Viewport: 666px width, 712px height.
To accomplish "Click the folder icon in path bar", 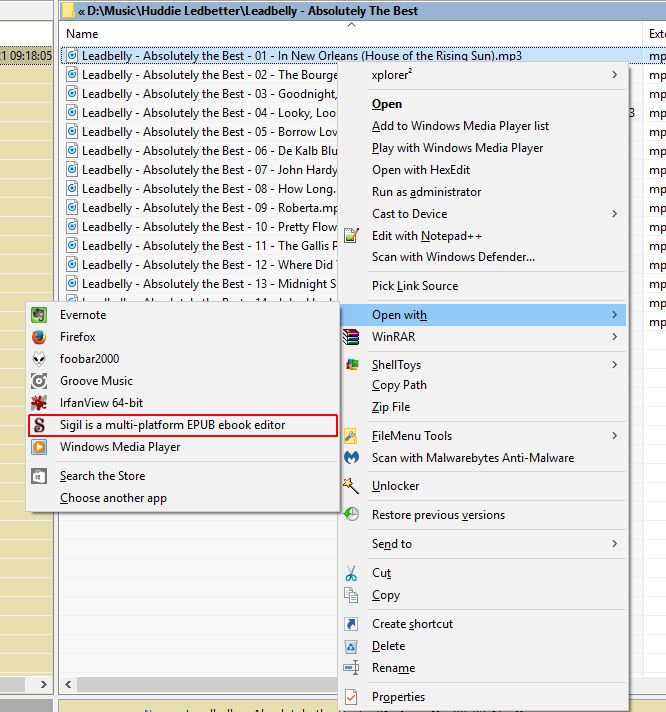I will (x=68, y=10).
